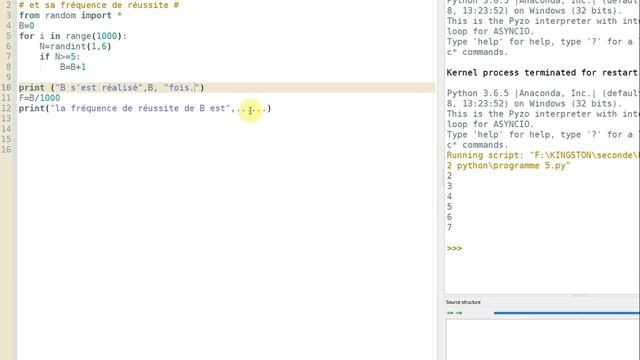640x360 pixels.
Task: Click the line 'if N>=5:'
Action: point(60,57)
